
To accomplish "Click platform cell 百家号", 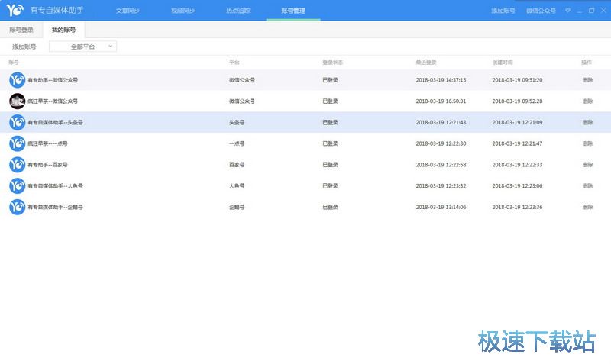I will 237,165.
